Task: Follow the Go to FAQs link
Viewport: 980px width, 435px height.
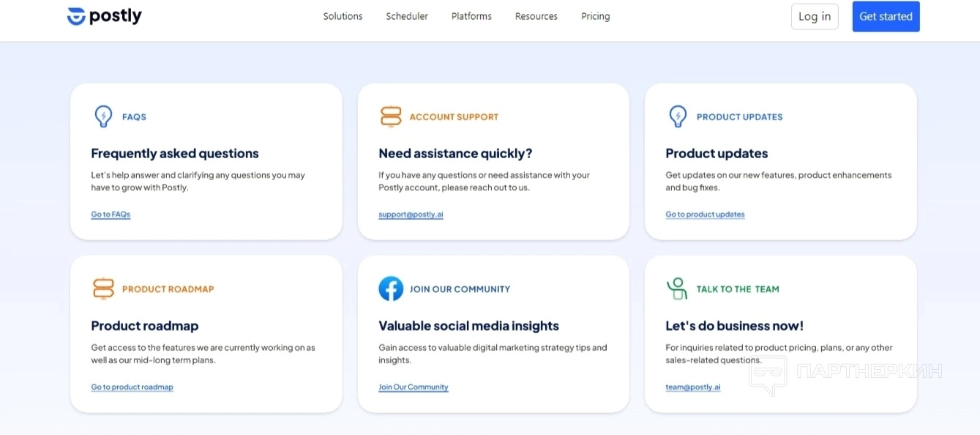Action: (x=111, y=215)
